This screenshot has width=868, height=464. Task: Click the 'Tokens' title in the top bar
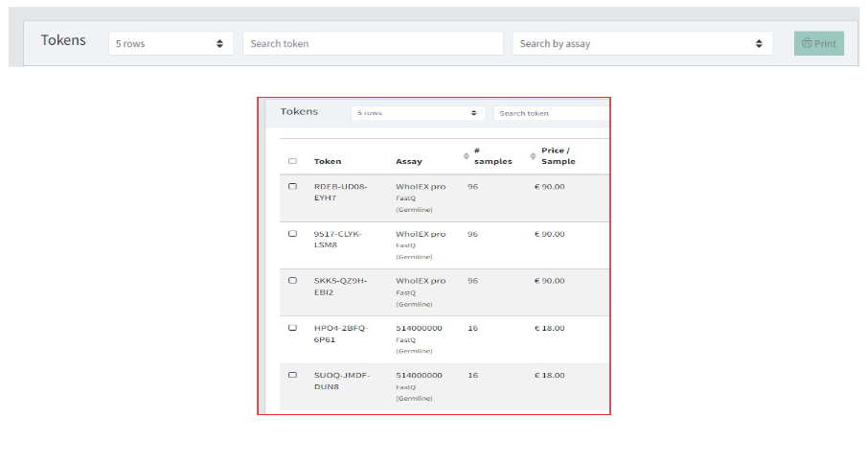tap(63, 40)
